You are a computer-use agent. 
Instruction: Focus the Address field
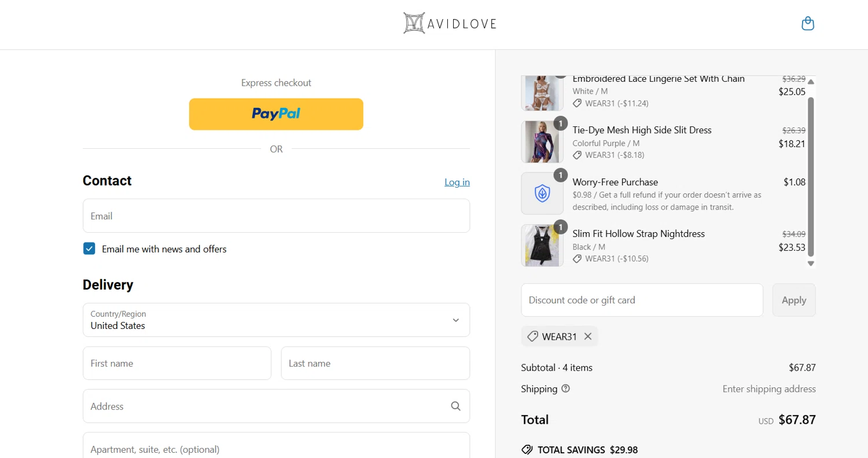coord(276,406)
